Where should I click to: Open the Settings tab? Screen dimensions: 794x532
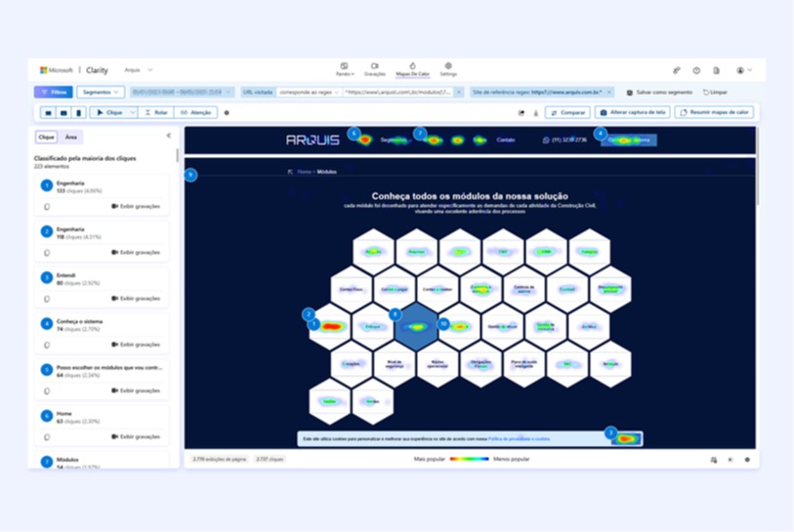448,69
